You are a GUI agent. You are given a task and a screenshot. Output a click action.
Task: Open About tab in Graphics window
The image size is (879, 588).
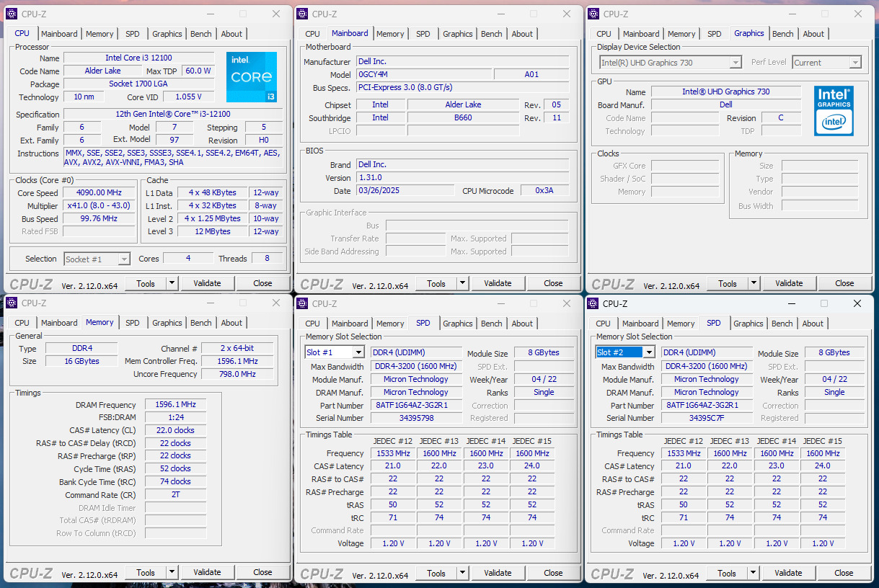pyautogui.click(x=813, y=34)
